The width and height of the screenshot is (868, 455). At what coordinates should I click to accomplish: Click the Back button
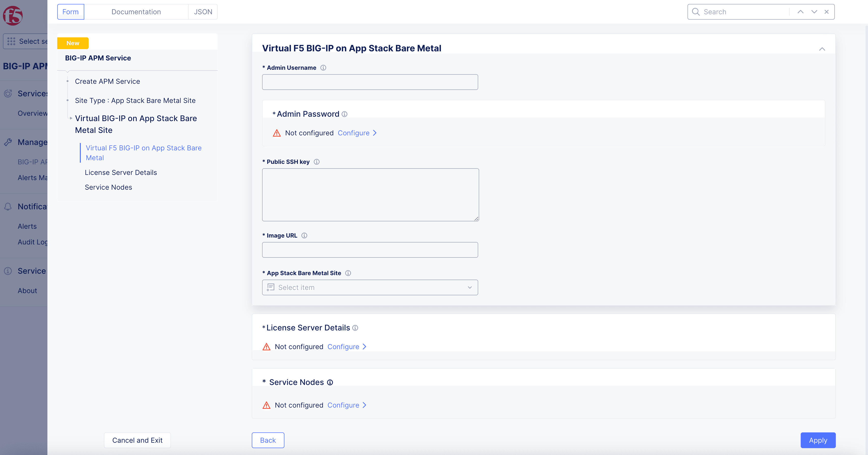click(x=268, y=440)
